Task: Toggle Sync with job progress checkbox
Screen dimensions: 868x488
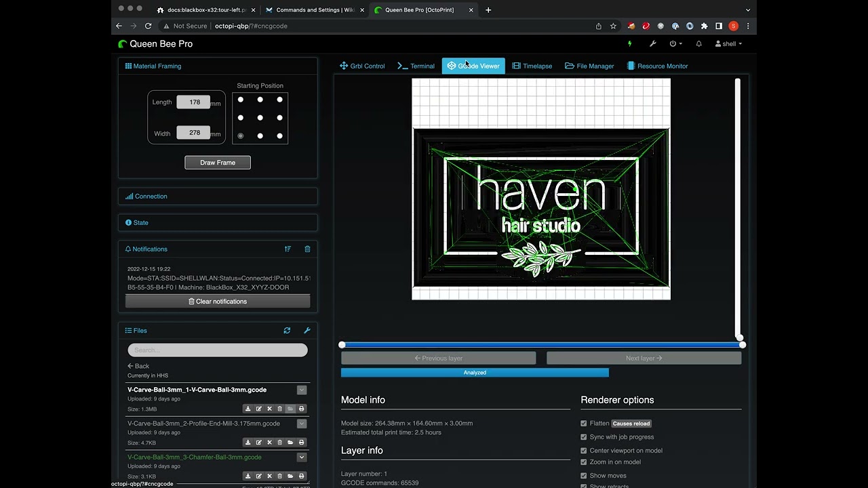Action: tap(584, 437)
